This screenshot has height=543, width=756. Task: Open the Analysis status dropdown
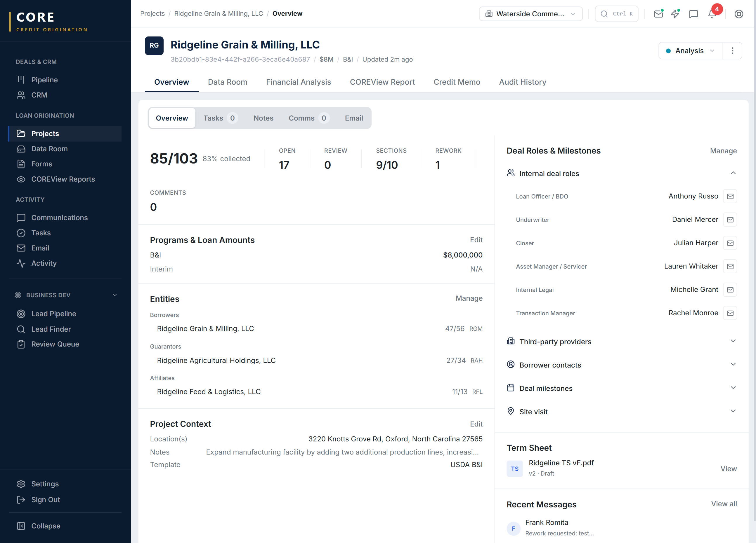coord(690,51)
